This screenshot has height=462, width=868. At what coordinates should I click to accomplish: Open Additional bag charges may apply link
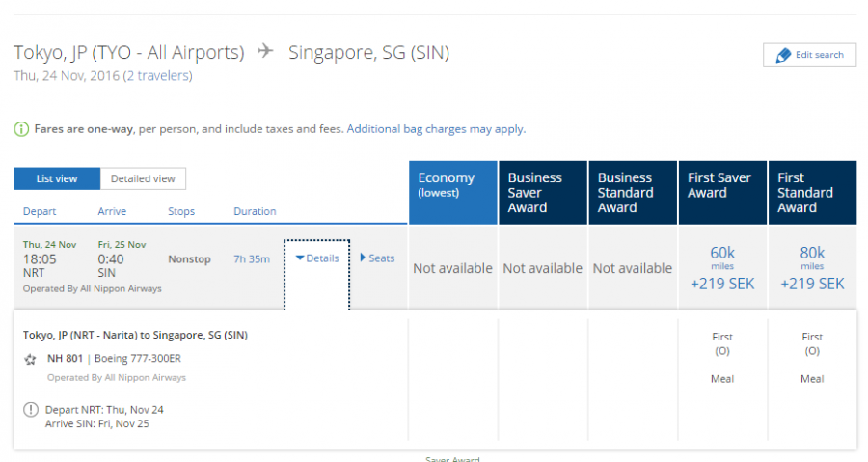point(436,129)
